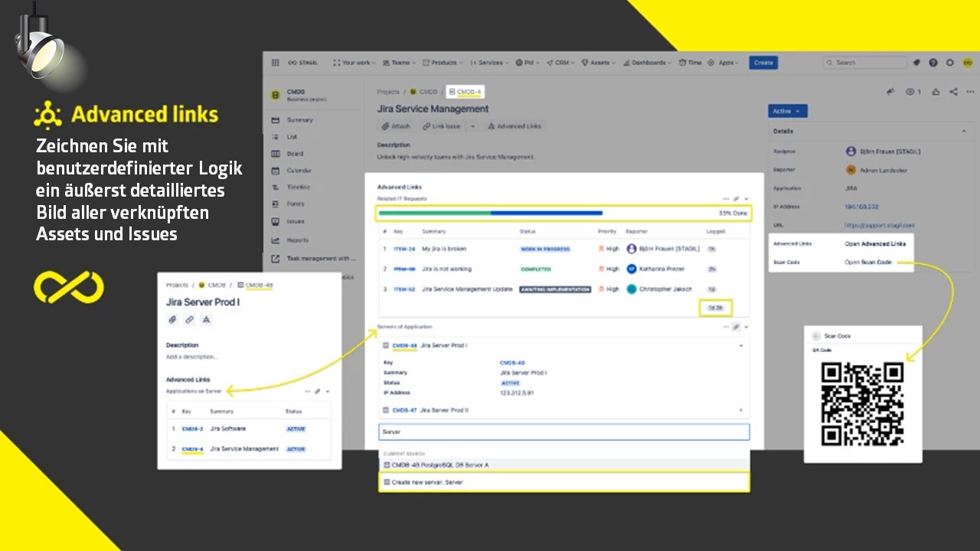Click the blue Create button
Viewport: 980px width, 551px height.
(763, 63)
